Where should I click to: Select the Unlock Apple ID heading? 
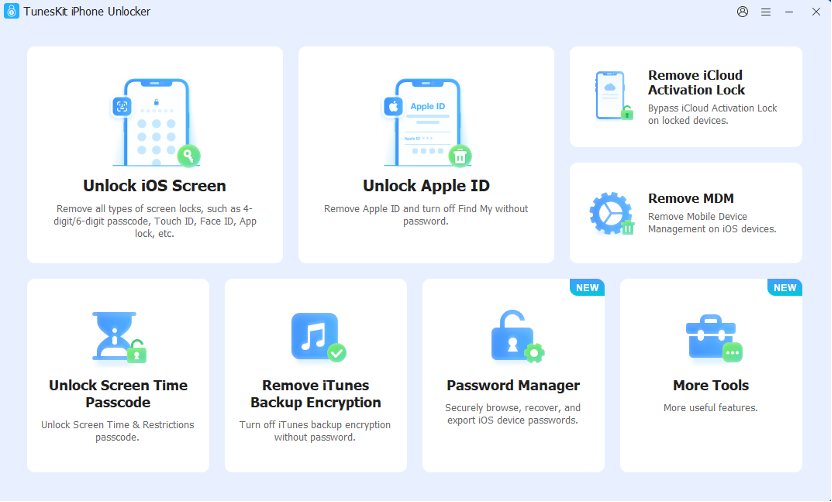click(x=426, y=186)
